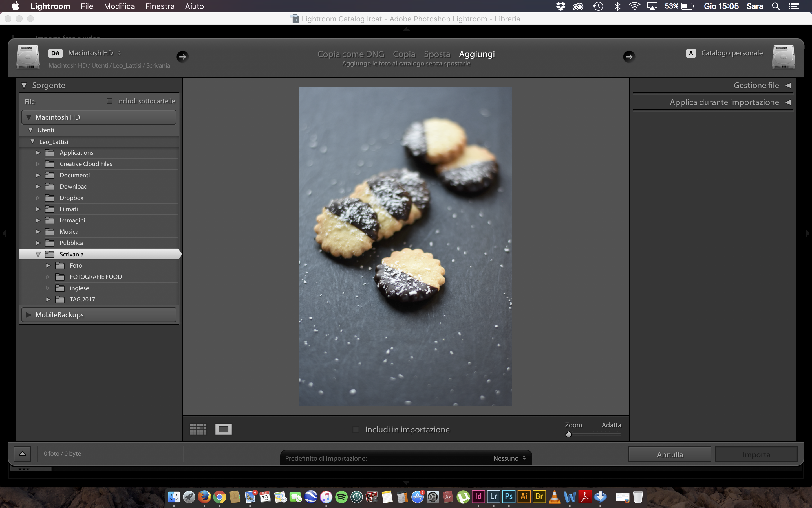Open Lightroom from the Dock
This screenshot has height=508, width=812.
coord(494,497)
